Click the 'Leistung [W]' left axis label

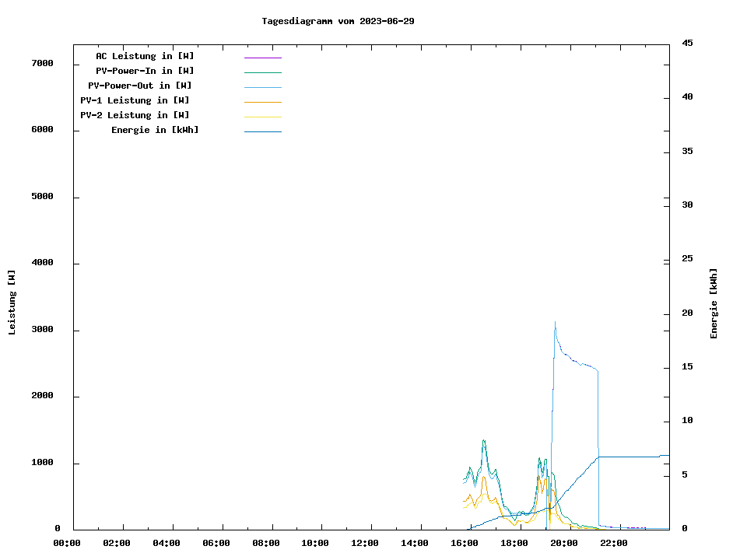(x=12, y=303)
